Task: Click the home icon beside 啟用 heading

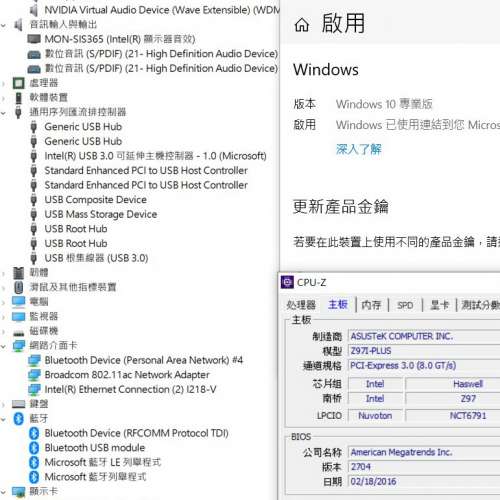Action: (x=302, y=25)
